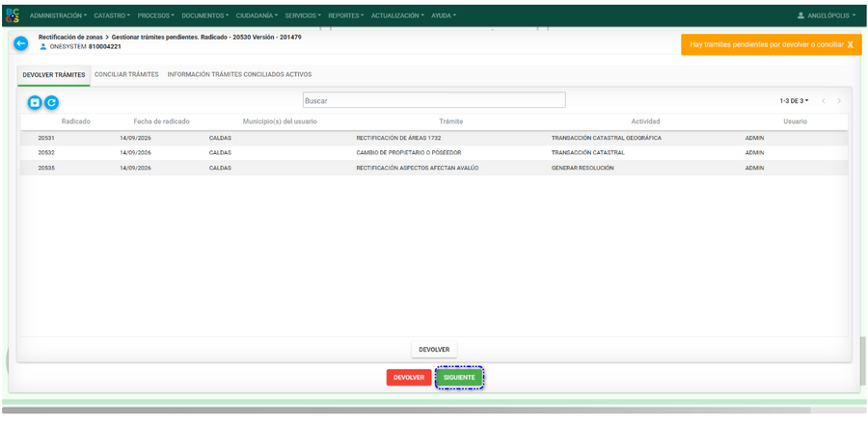This screenshot has width=868, height=421.
Task: Open INFORMACIÓN TRÁMITES CONCILIADOS ACTIVOS tab
Action: [240, 74]
